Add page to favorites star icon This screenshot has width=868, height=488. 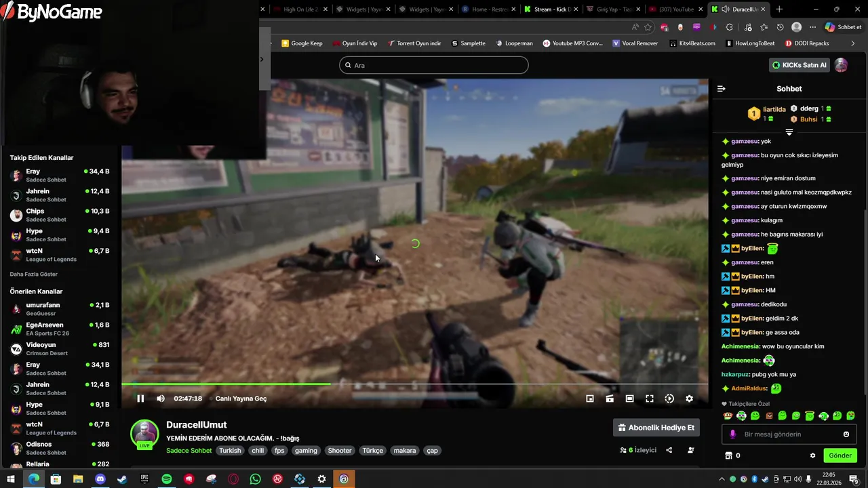click(x=648, y=27)
